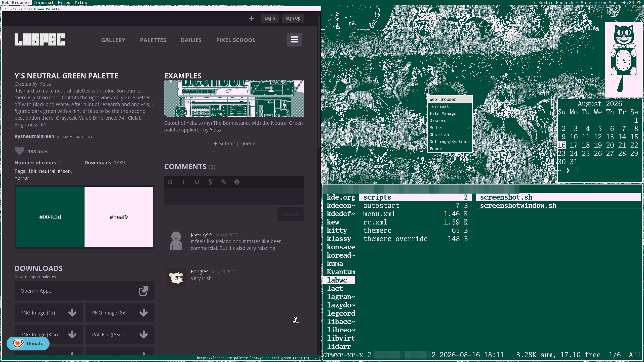Click into the comment text field
644x362 pixels.
234,196
